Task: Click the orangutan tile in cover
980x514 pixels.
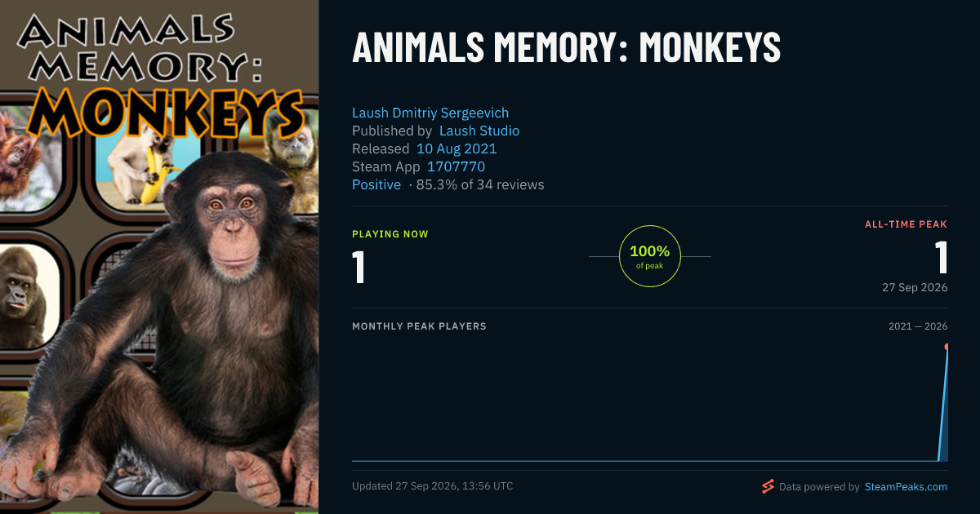Action: tap(24, 159)
